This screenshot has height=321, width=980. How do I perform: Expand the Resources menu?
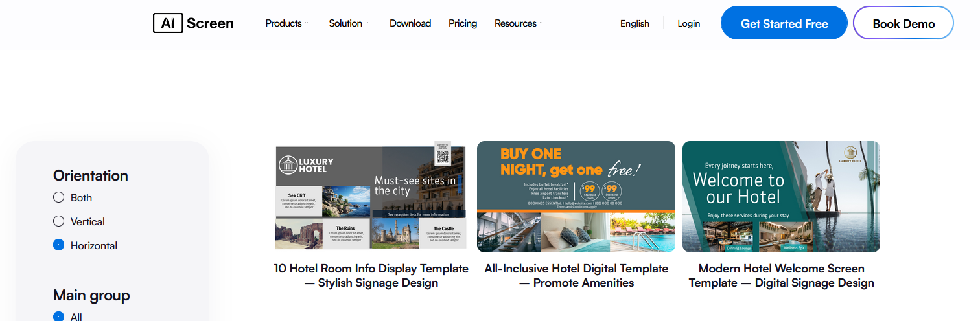coord(519,23)
